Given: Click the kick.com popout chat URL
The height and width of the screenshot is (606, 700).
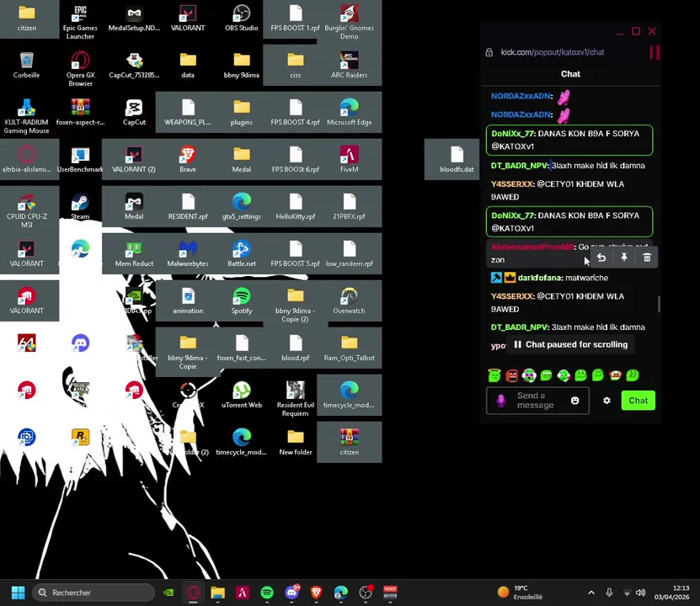Looking at the screenshot, I should pos(553,52).
